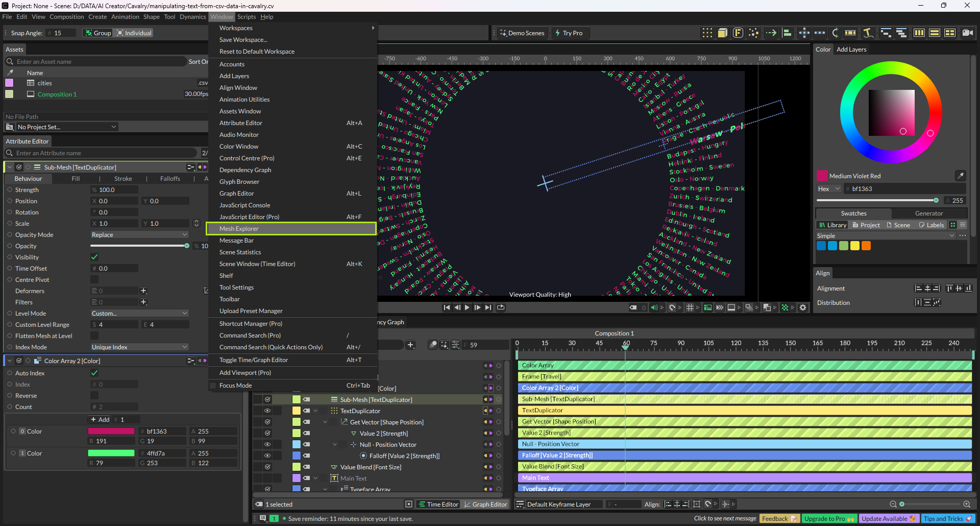The image size is (980, 526).
Task: Click the camera icon in top toolbar
Action: click(967, 33)
